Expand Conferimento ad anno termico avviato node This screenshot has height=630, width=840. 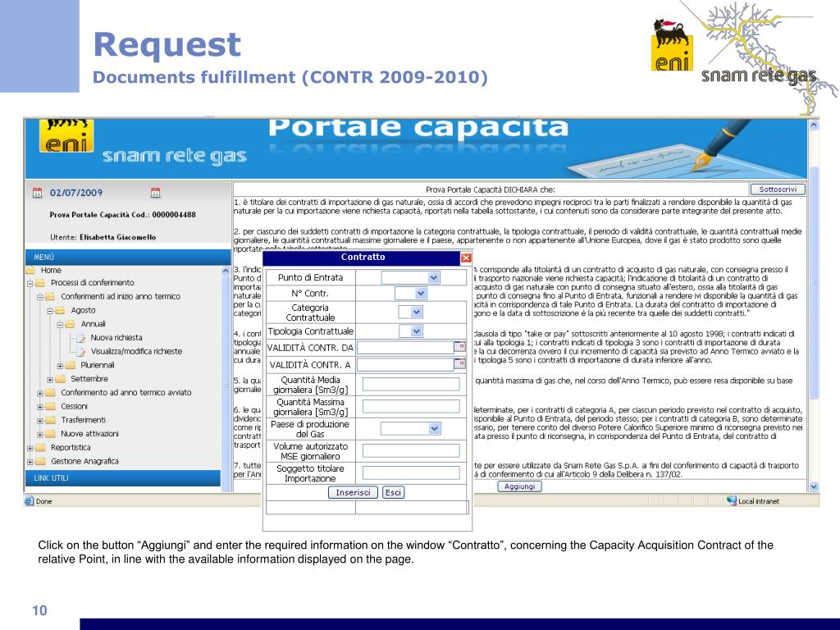coord(40,393)
